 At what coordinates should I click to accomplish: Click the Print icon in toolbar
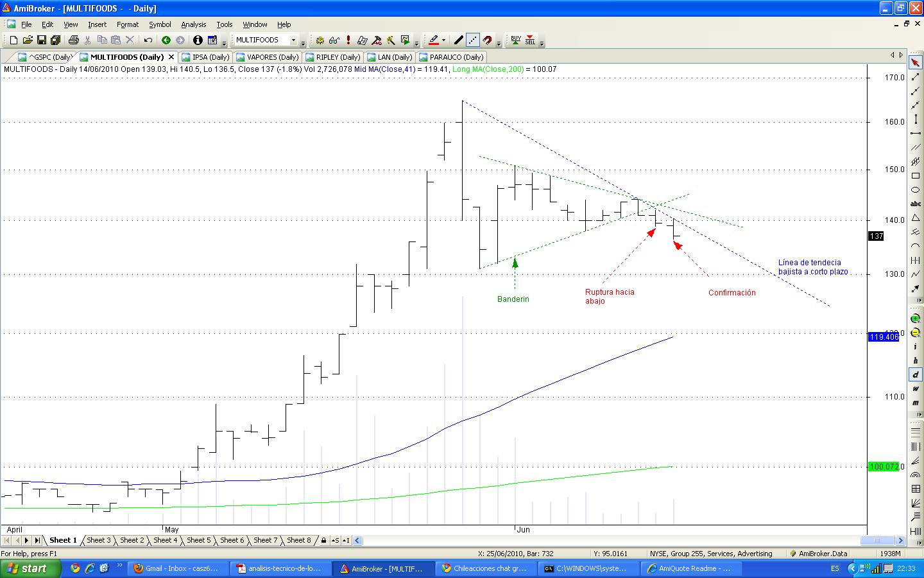click(x=73, y=40)
